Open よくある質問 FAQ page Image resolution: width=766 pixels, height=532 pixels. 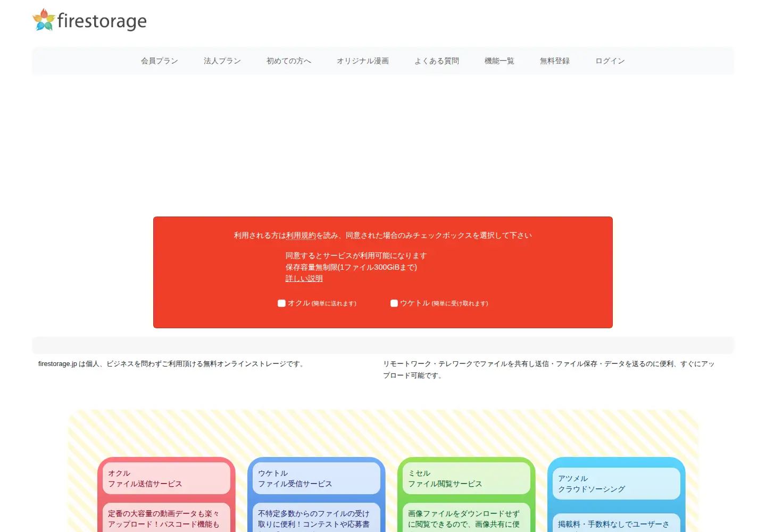436,61
